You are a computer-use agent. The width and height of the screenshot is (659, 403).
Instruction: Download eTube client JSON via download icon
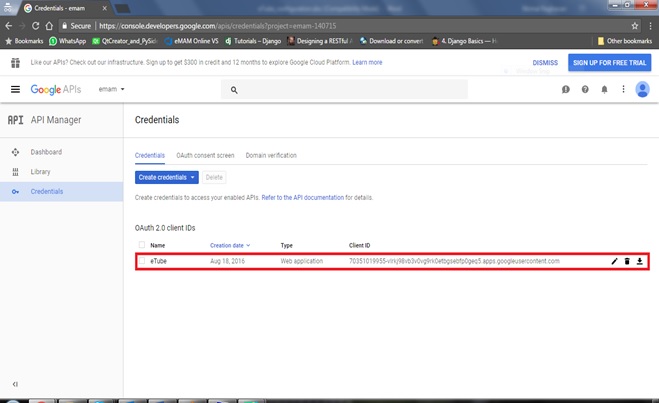(639, 261)
